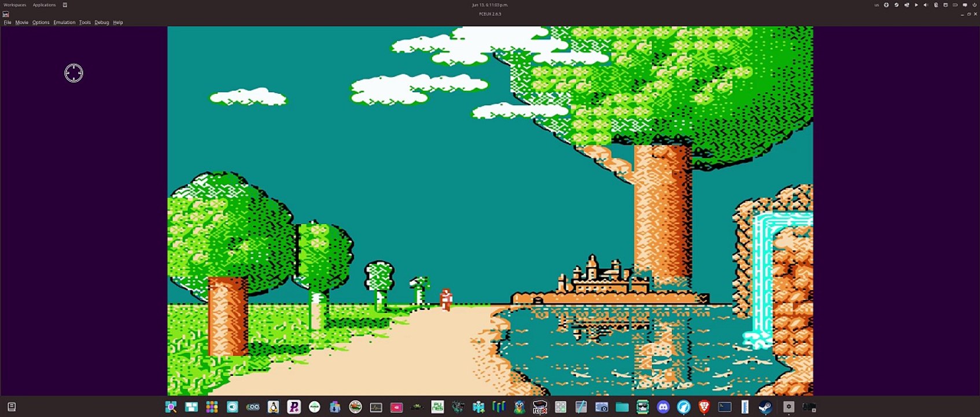This screenshot has height=417, width=980.
Task: Open the wired network tray icon
Action: (945, 5)
